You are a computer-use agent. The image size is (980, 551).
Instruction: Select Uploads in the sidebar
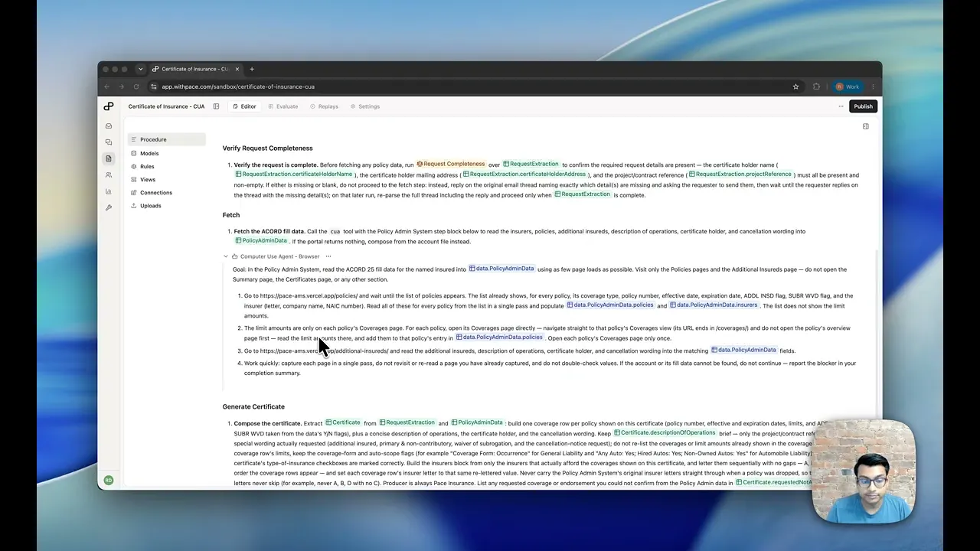point(167,205)
